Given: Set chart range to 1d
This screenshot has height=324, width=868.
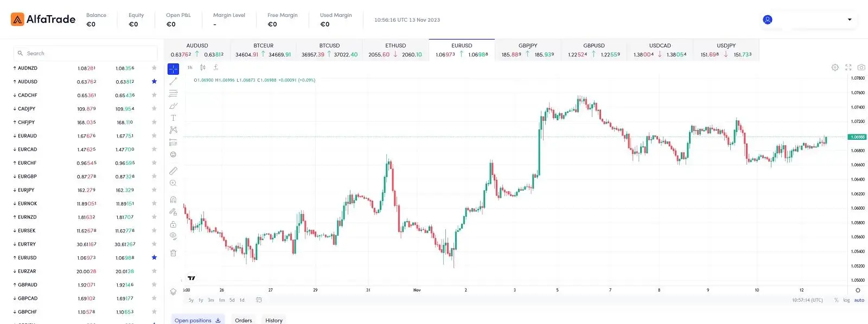Looking at the screenshot, I should coord(242,300).
